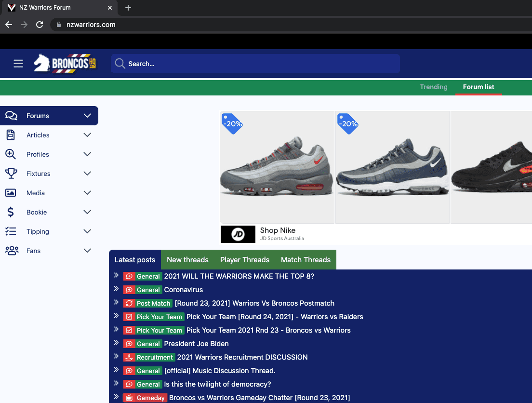Click the Gameday TV icon

[x=129, y=398]
